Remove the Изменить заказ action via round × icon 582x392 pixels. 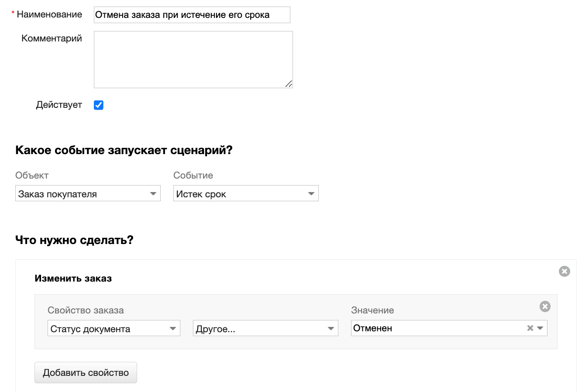coord(564,271)
